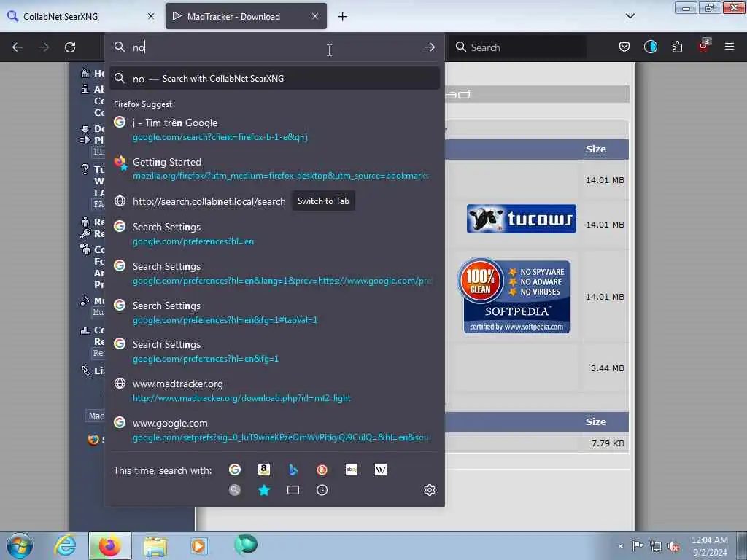Viewport: 747px width, 560px height.
Task: Select www.madtracker.org download suggestion
Action: tap(274, 391)
